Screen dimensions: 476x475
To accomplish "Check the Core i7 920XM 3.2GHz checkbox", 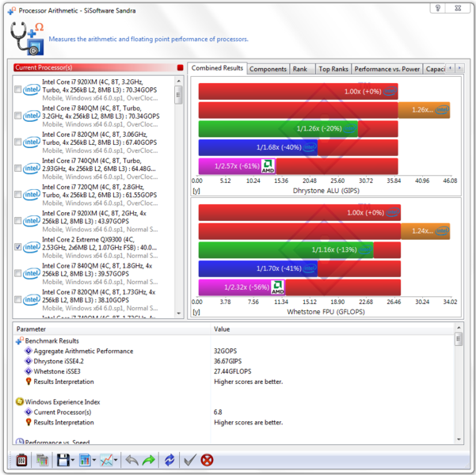I will pyautogui.click(x=18, y=89).
